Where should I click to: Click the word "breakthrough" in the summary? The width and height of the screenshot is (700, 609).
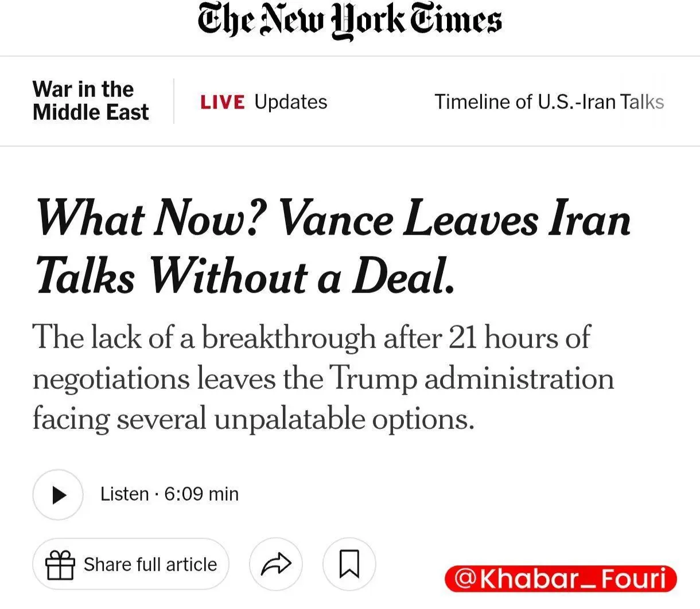[289, 337]
